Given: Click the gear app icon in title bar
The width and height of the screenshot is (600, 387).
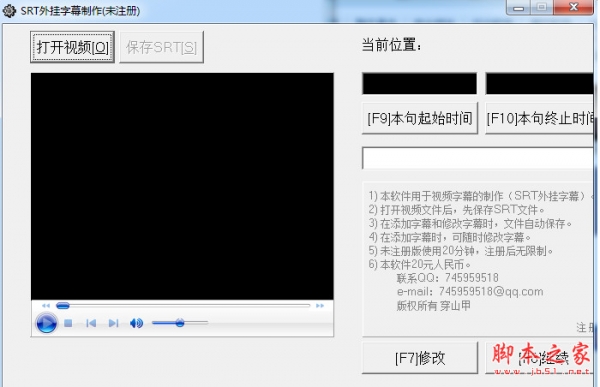Looking at the screenshot, I should 9,11.
